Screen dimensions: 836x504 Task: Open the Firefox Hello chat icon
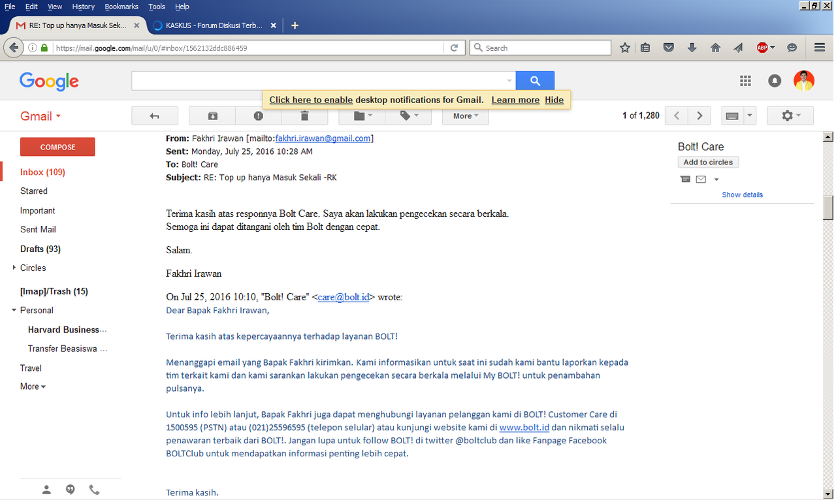pyautogui.click(x=792, y=48)
